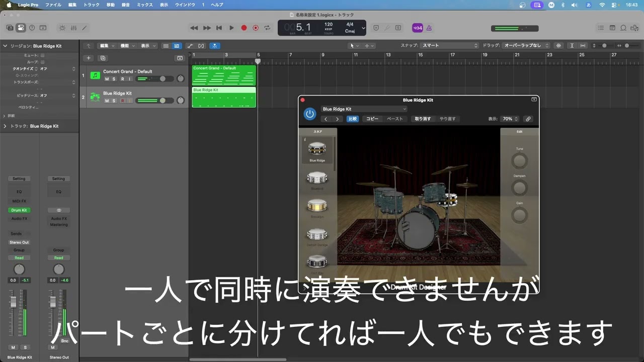Record-enable the Concert Grand track

coord(122,79)
